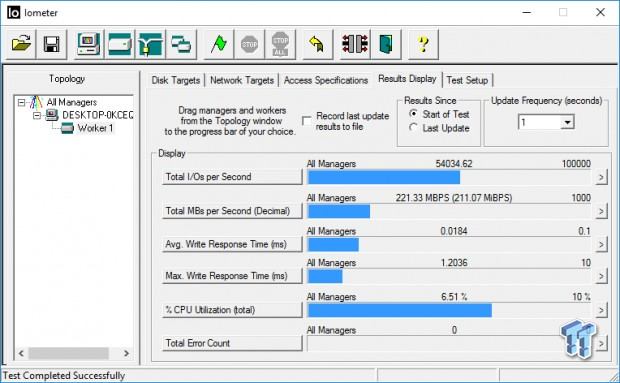This screenshot has width=620, height=383.
Task: Click the Iometer title bar logo
Action: click(13, 13)
